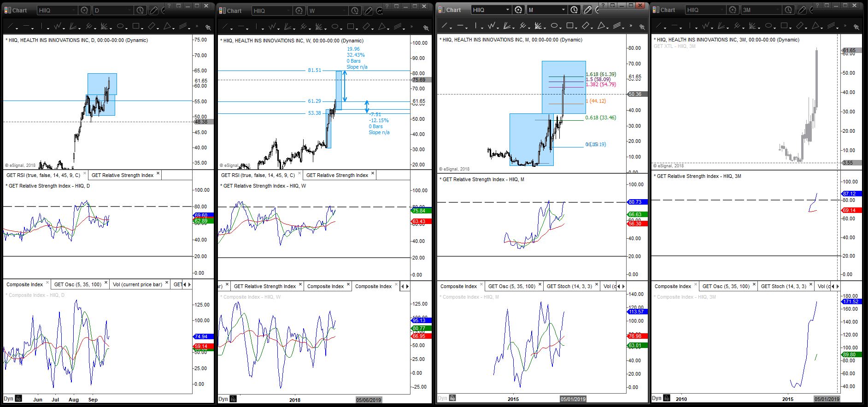Viewport: 868px width, 407px height.
Task: Click 81.51 horizontal line label in weekly chart
Action: (x=315, y=70)
